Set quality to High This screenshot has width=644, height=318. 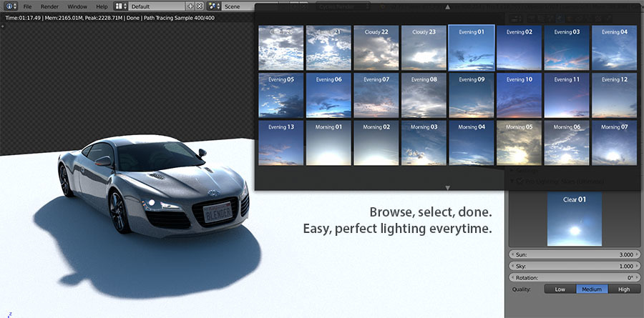(624, 289)
